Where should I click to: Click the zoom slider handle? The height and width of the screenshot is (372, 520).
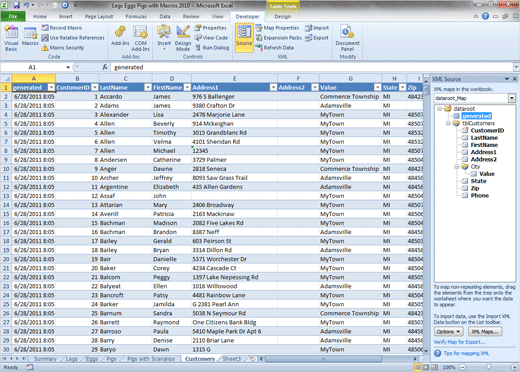(488, 367)
